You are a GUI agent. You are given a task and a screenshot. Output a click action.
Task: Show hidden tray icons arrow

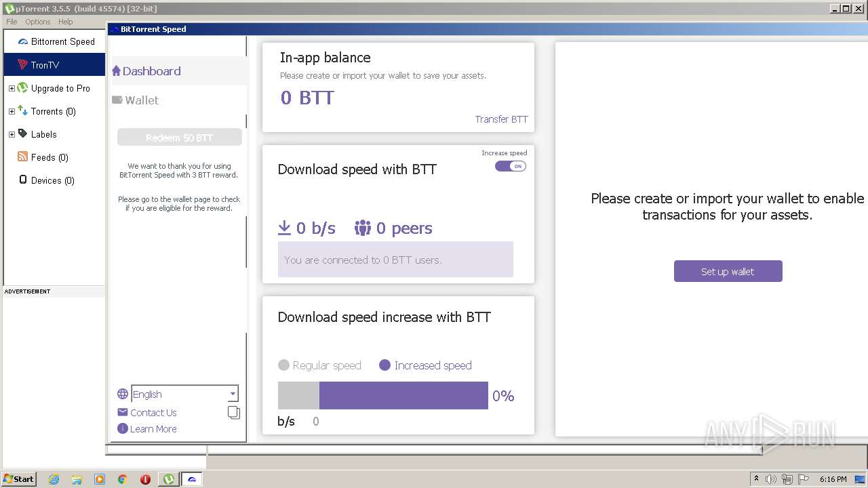[x=756, y=479]
